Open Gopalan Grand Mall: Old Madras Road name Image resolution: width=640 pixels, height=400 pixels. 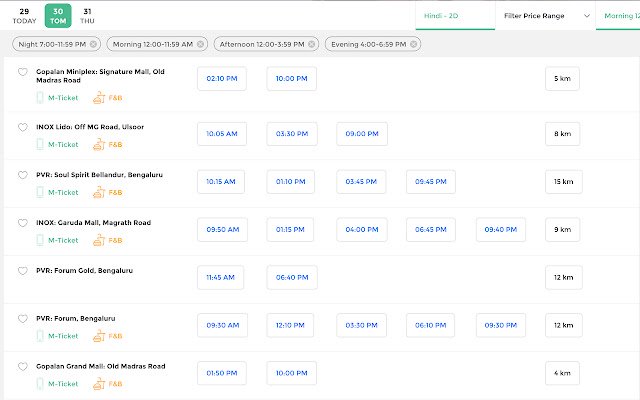click(100, 366)
